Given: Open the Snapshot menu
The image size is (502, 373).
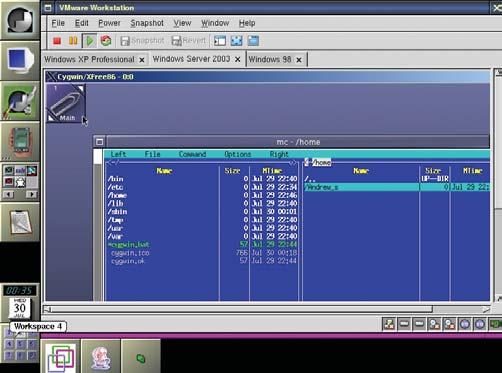Looking at the screenshot, I should tap(147, 23).
